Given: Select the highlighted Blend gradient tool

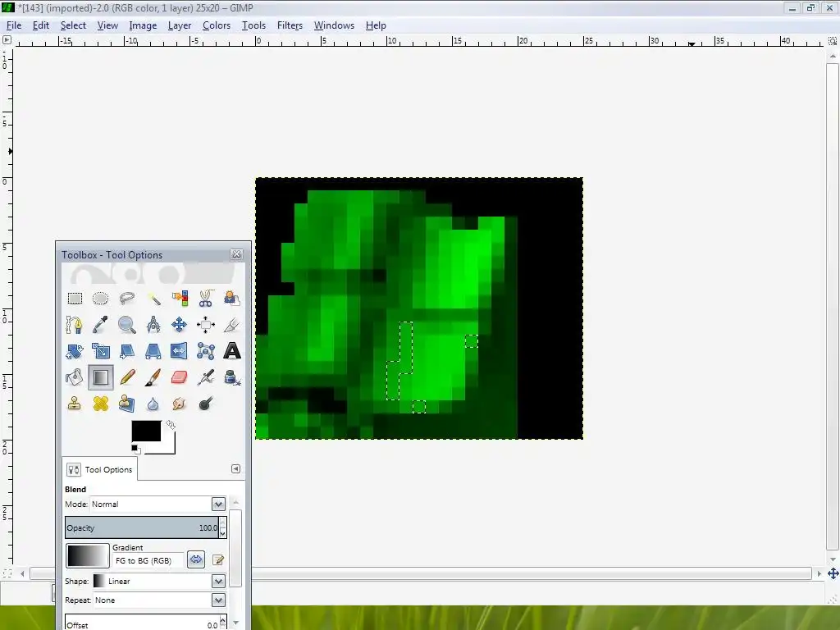Looking at the screenshot, I should (x=101, y=377).
